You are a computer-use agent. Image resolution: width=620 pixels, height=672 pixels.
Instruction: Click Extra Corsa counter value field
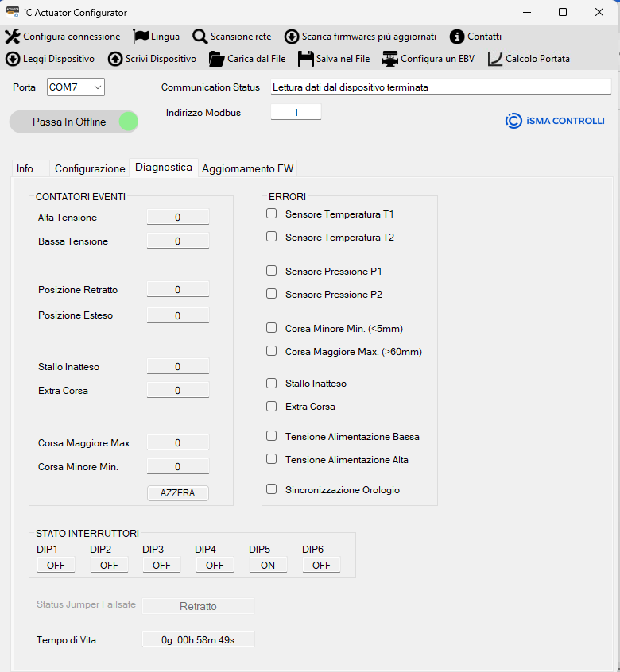point(178,390)
